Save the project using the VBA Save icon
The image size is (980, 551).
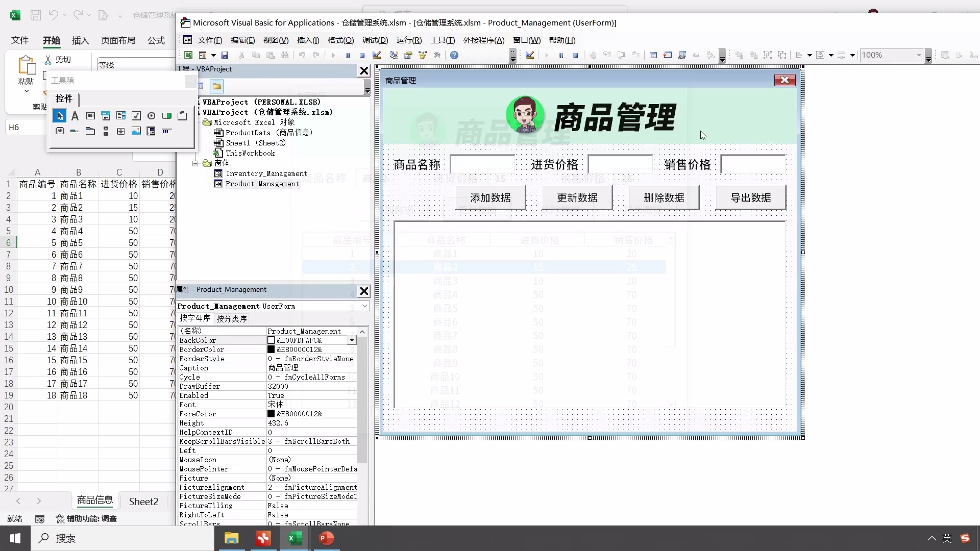[x=225, y=55]
